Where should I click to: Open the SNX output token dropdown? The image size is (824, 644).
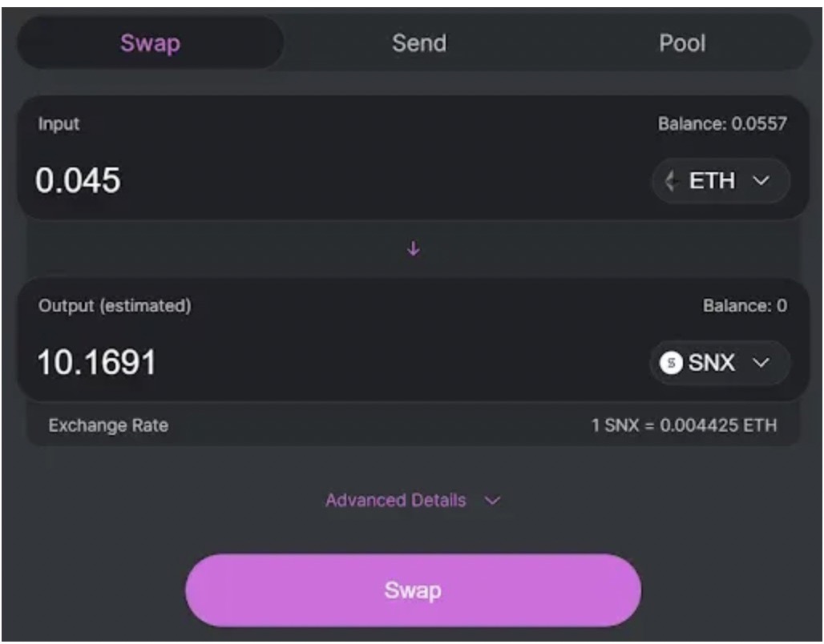tap(718, 363)
